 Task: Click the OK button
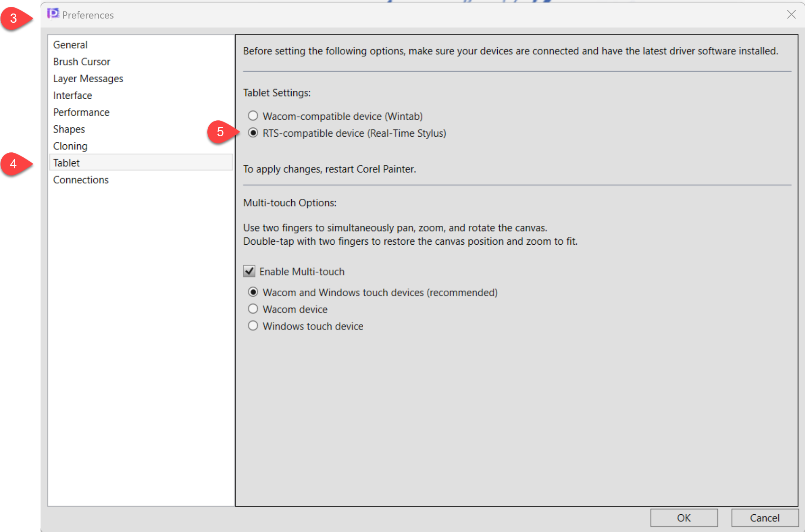(684, 518)
